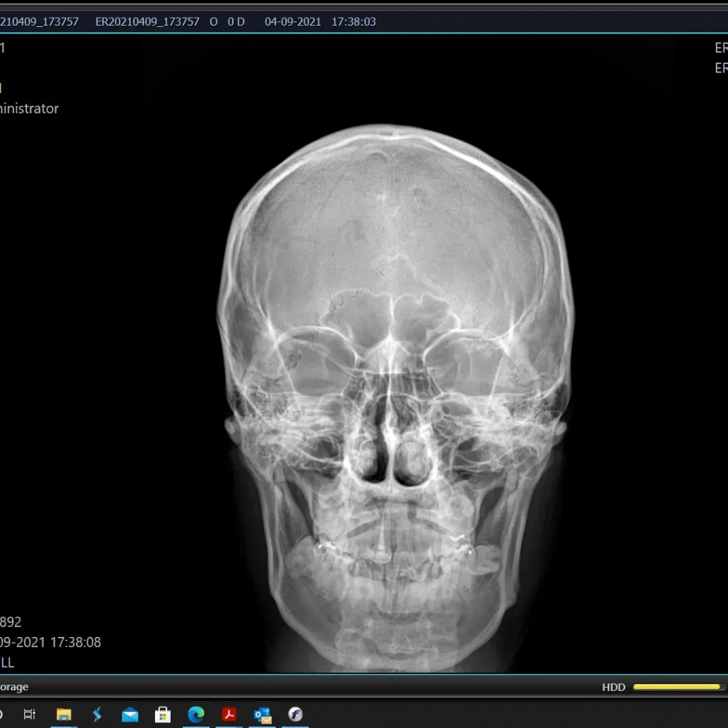Launch Microsoft Edge browser
This screenshot has height=728, width=728.
pos(196,714)
